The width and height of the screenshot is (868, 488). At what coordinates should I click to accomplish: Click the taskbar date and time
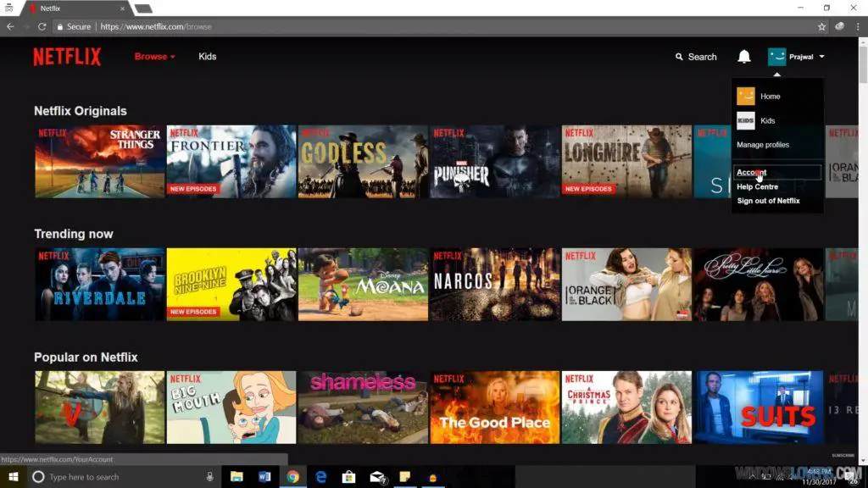pos(820,477)
